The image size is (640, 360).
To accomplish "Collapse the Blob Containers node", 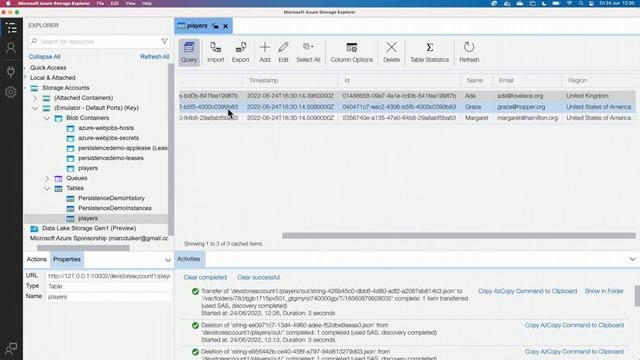I will coord(47,118).
